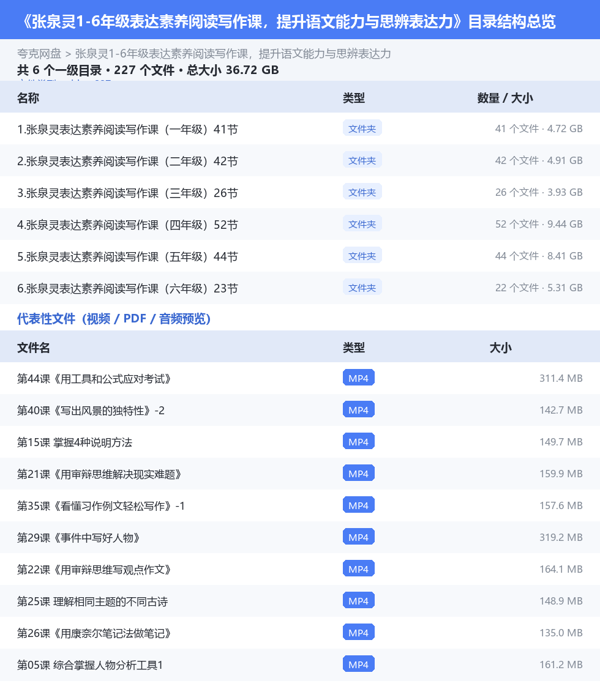Open folder 1.张泉灵表达素养阅读写作课（一年级）41节

tap(127, 130)
